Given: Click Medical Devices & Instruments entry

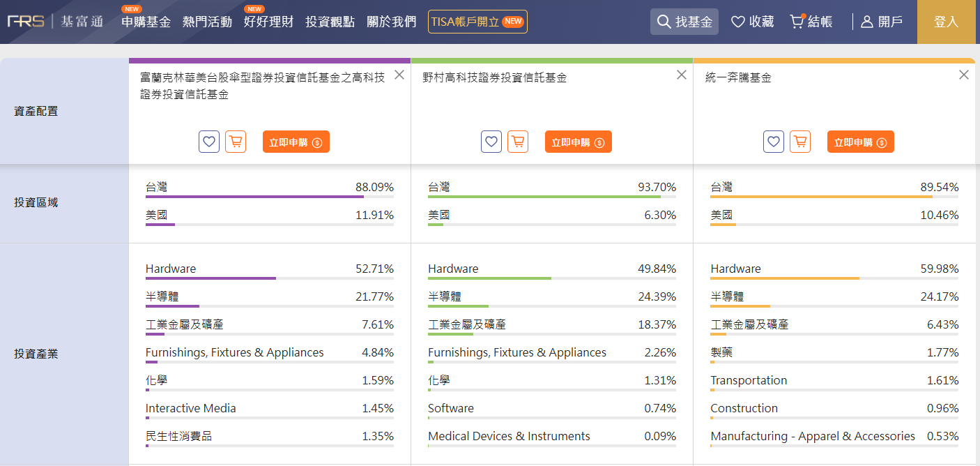Looking at the screenshot, I should click(x=552, y=438).
